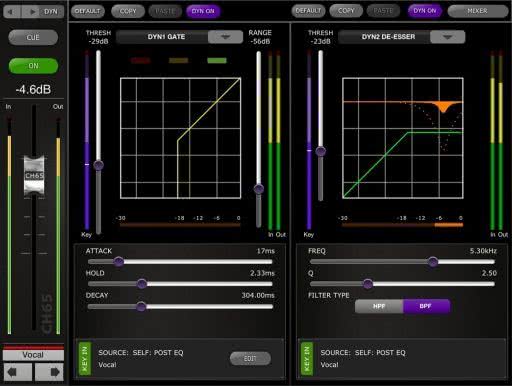Image resolution: width=512 pixels, height=386 pixels.
Task: Grab the CH65 fader knob
Action: click(x=34, y=176)
